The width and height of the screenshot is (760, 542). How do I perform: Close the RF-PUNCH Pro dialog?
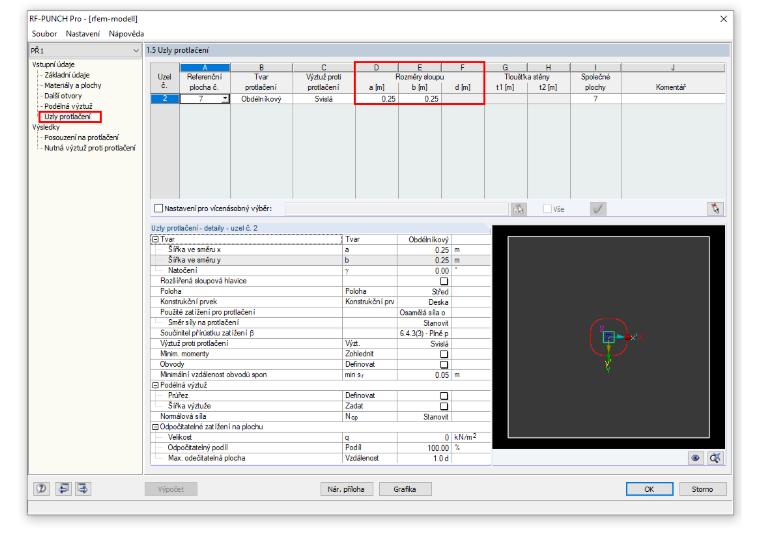723,19
